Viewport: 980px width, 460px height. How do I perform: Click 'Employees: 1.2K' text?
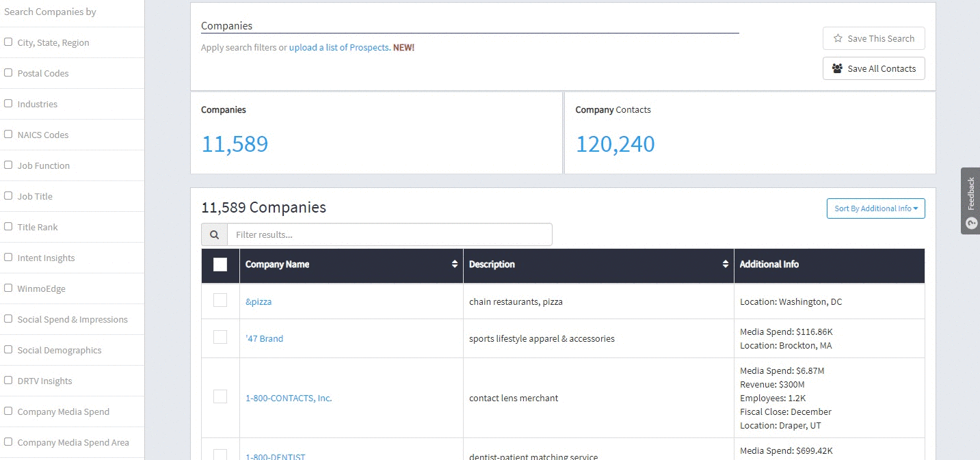[x=772, y=398]
